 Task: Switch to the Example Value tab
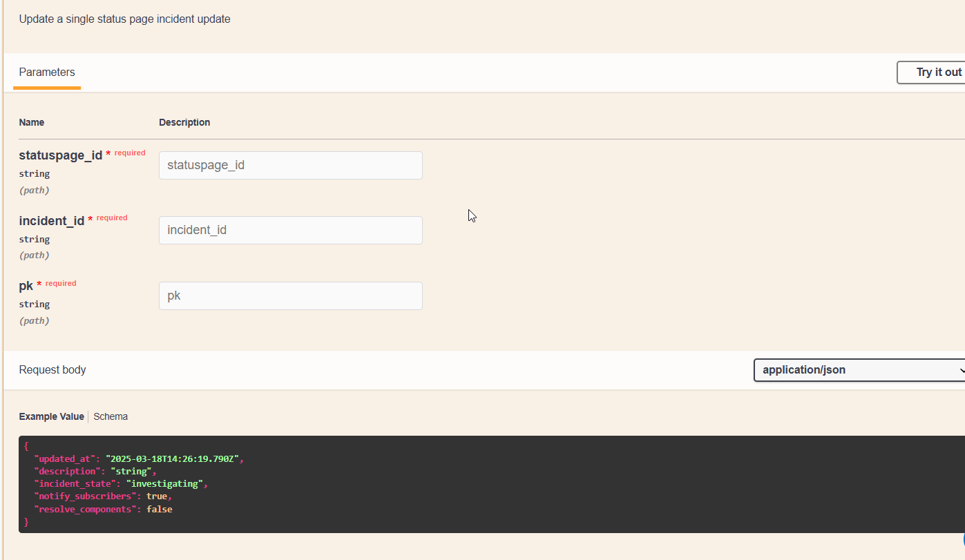pos(51,416)
